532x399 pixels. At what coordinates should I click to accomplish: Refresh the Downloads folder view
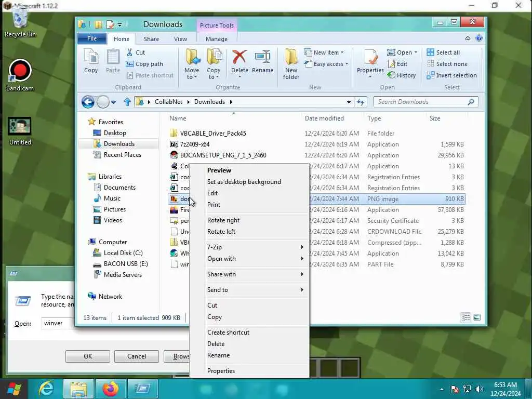pos(361,102)
